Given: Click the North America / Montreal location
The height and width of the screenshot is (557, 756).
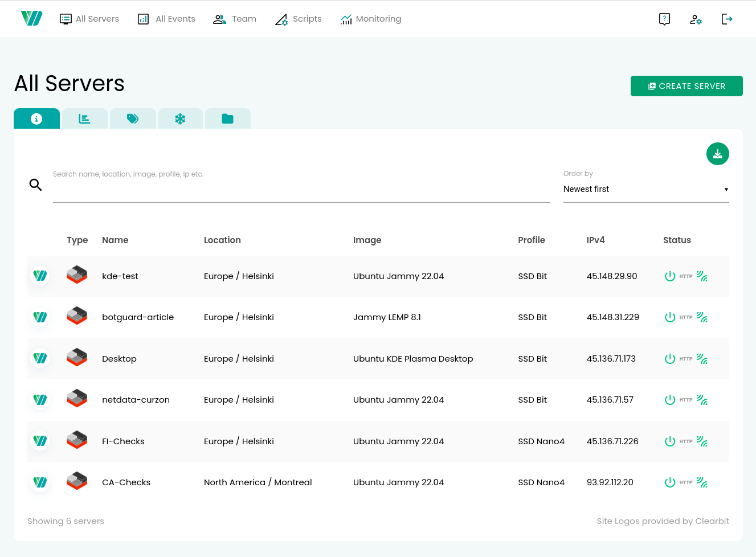Looking at the screenshot, I should click(258, 482).
